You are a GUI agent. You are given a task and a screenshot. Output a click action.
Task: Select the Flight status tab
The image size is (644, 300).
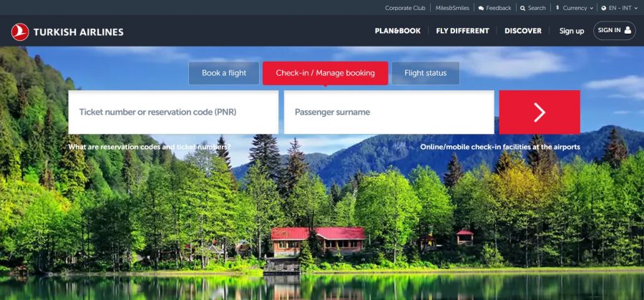[x=426, y=73]
